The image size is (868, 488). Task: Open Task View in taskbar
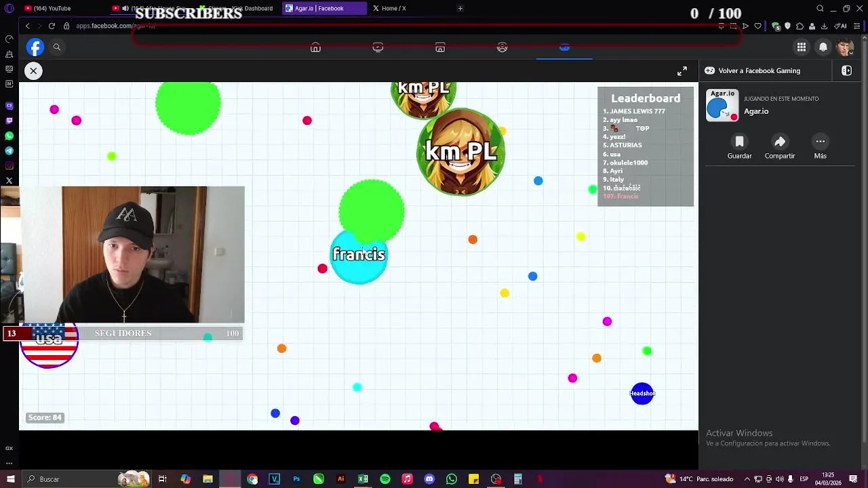click(x=163, y=479)
